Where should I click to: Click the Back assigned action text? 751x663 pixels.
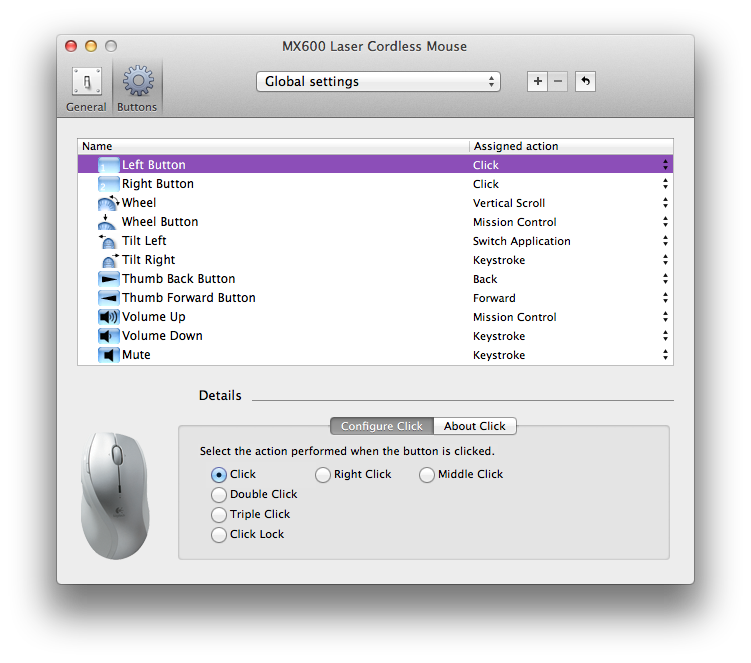tap(485, 279)
